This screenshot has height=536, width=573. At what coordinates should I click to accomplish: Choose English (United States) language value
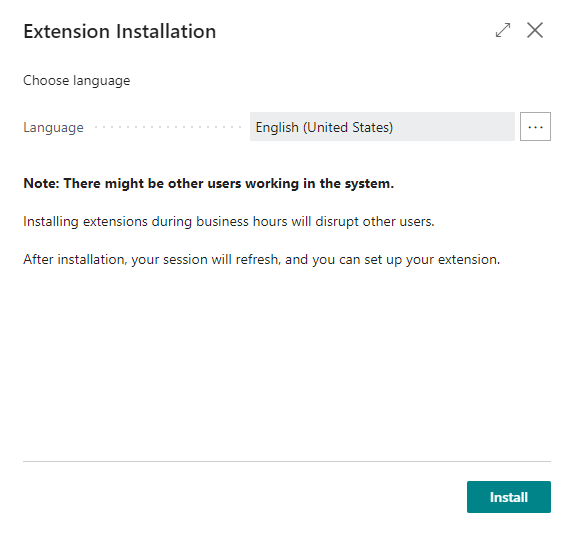click(x=324, y=127)
